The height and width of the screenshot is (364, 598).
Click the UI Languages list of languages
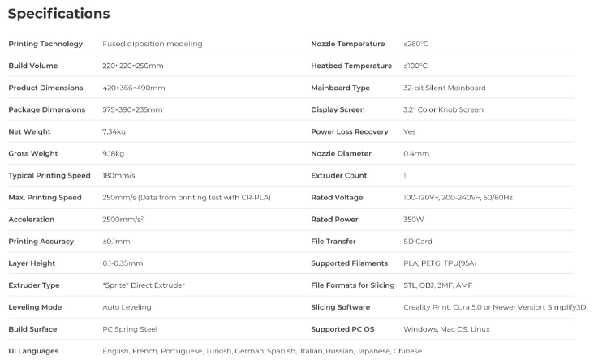click(x=261, y=351)
